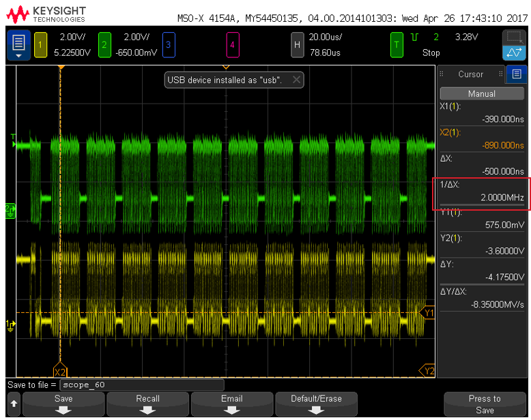Viewport: 531px width, 420px height.
Task: Click the blue waveform icon at top right
Action: [x=514, y=53]
